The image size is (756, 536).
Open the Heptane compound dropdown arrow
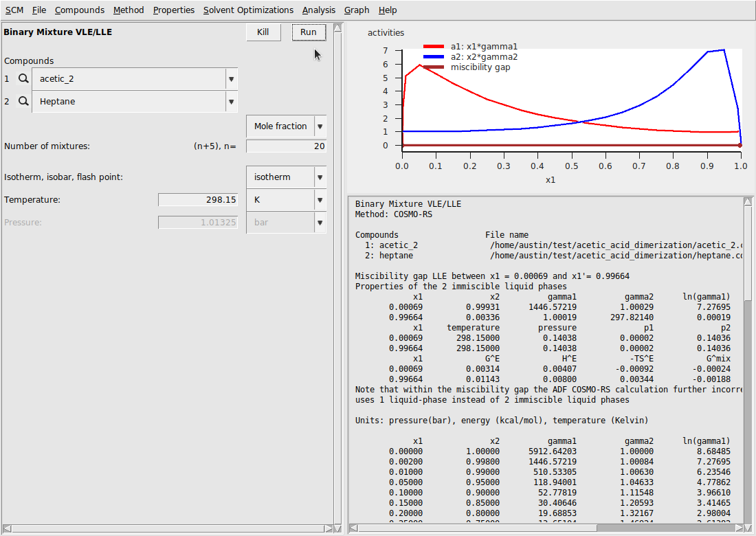coord(232,102)
